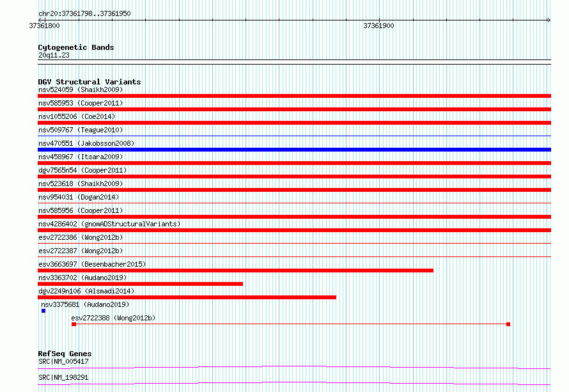Click the 20q11.23 band label
Viewport: 569px width, 392px height.
click(x=54, y=55)
